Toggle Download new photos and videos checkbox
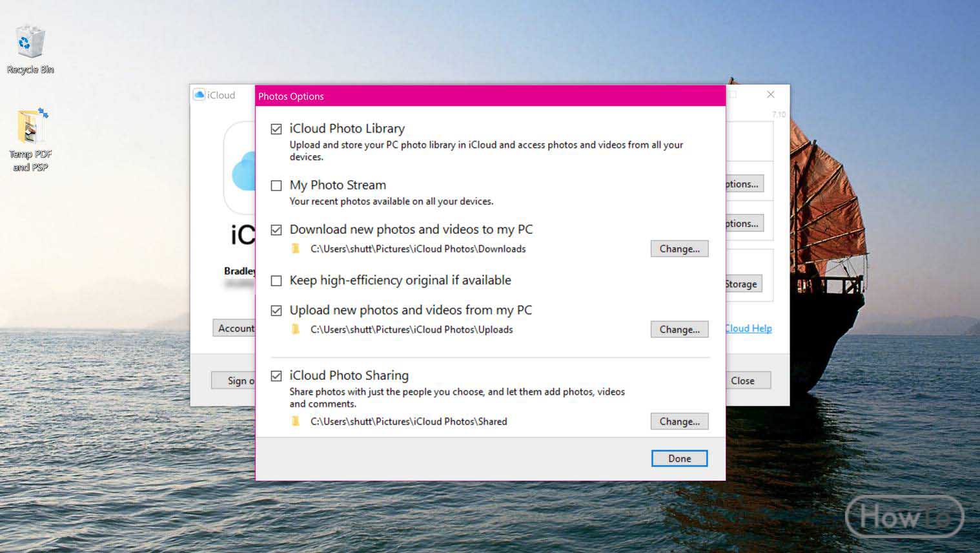This screenshot has height=553, width=980. click(x=276, y=230)
